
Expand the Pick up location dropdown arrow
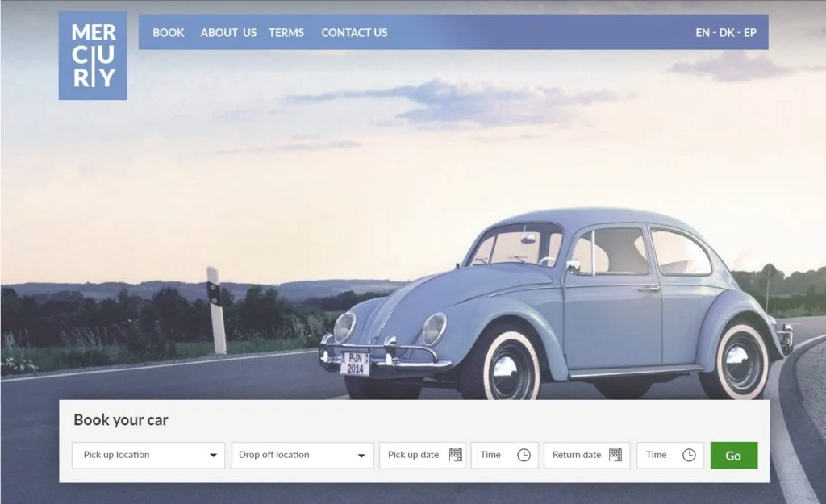[x=213, y=456]
